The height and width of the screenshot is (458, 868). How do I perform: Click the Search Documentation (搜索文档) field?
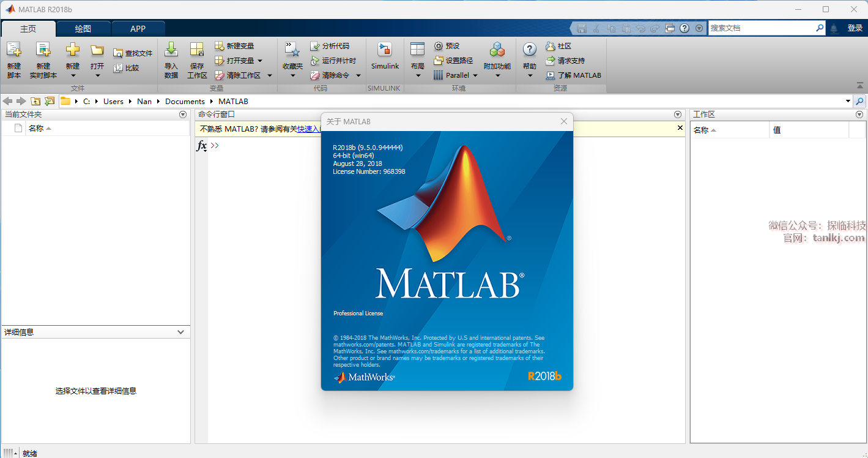pos(762,28)
